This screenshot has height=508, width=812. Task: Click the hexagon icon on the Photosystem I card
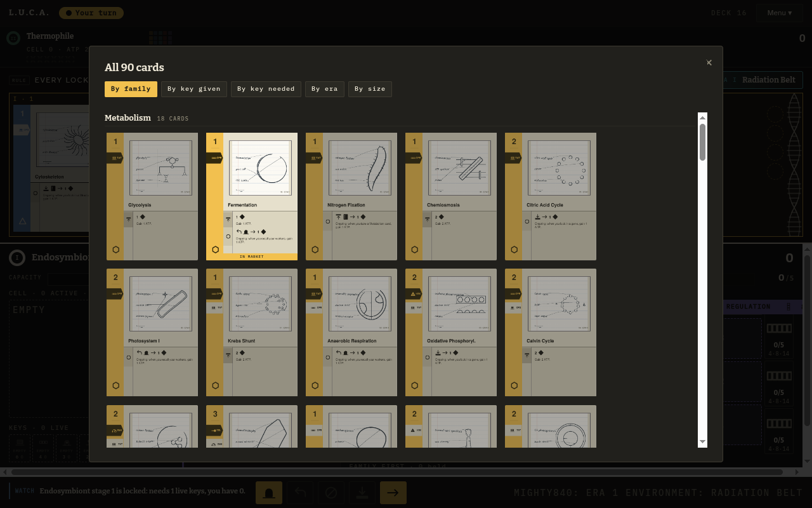115,385
